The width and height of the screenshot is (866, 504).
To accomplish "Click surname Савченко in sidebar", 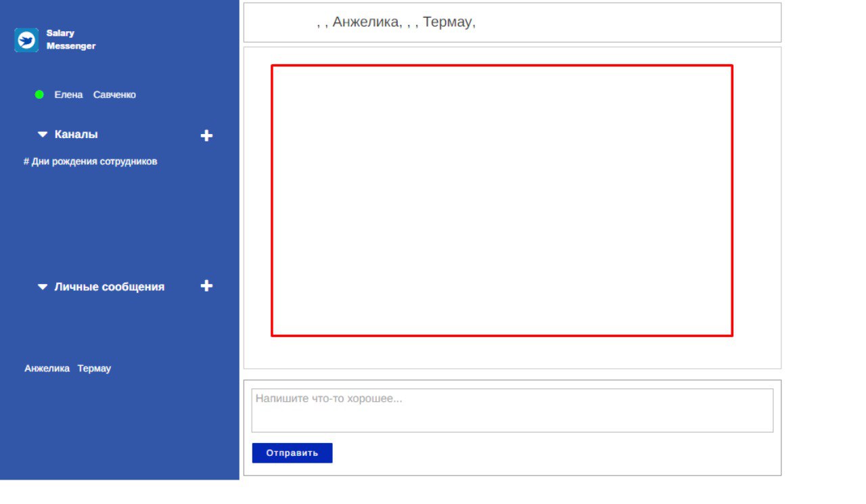I will pyautogui.click(x=114, y=95).
